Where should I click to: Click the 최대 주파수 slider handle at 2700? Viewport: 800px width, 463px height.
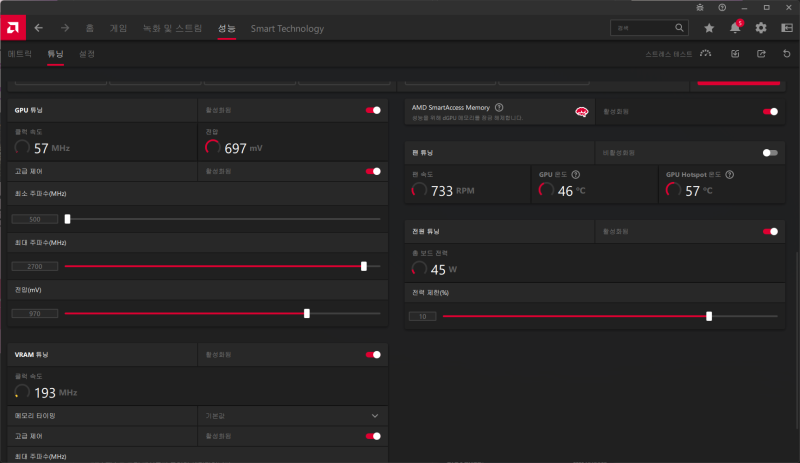(364, 266)
